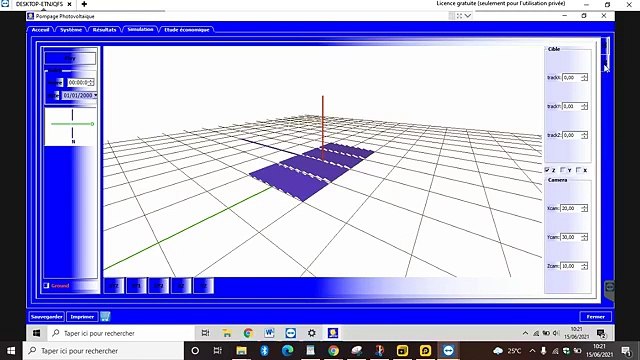This screenshot has width=640, height=360.
Task: Click the weather widget showing 25°C
Action: (507, 351)
